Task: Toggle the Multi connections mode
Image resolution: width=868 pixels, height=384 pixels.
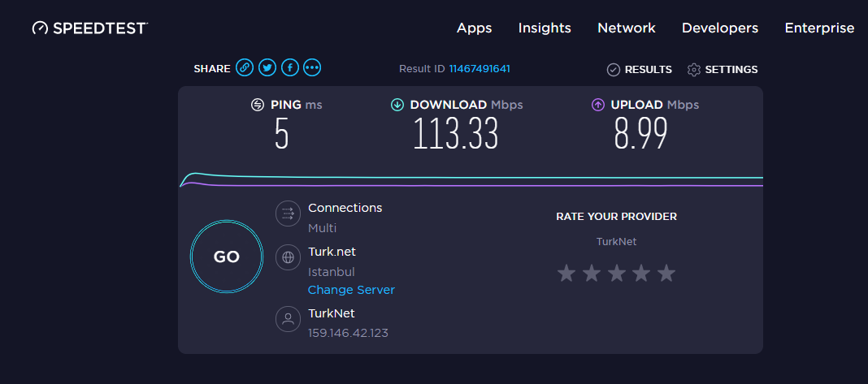Action: [322, 228]
